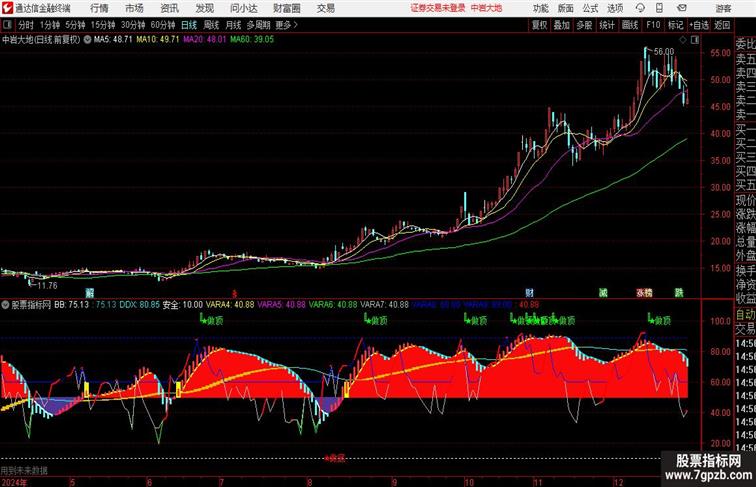Select the 周线 weekly period
The image size is (756, 487).
point(211,25)
